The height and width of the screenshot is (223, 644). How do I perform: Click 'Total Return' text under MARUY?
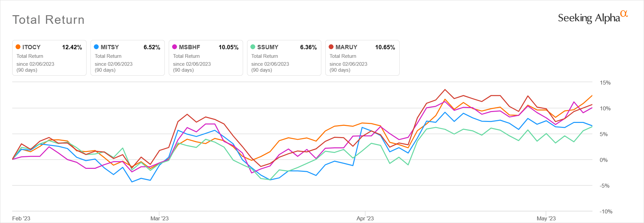click(x=343, y=56)
